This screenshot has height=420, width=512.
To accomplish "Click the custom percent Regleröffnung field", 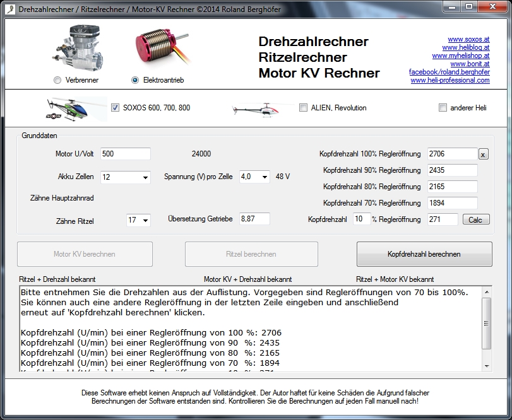I will (362, 219).
